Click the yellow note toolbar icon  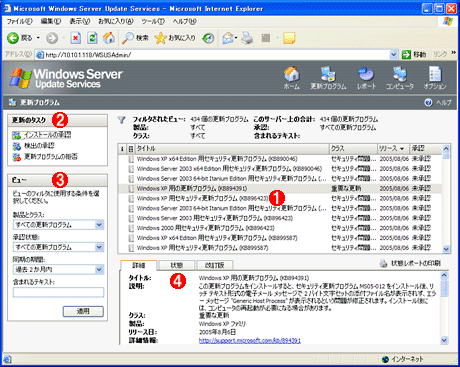tap(289, 38)
